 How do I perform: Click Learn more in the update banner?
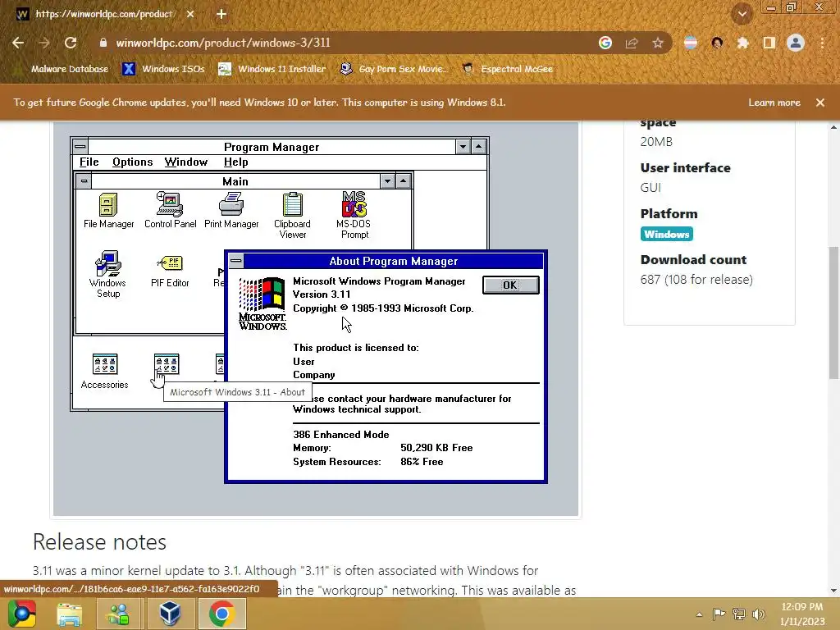[x=774, y=103]
